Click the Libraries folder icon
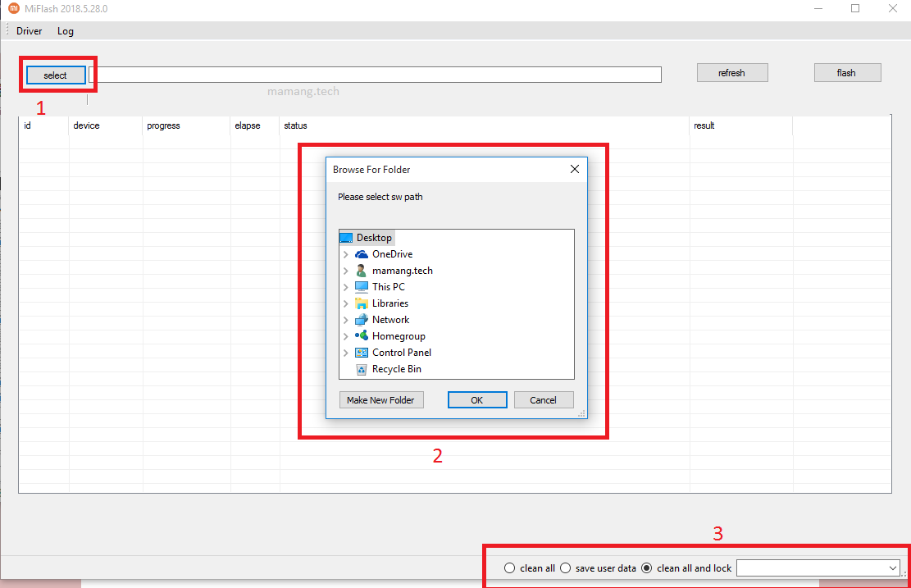This screenshot has width=911, height=588. pos(362,303)
